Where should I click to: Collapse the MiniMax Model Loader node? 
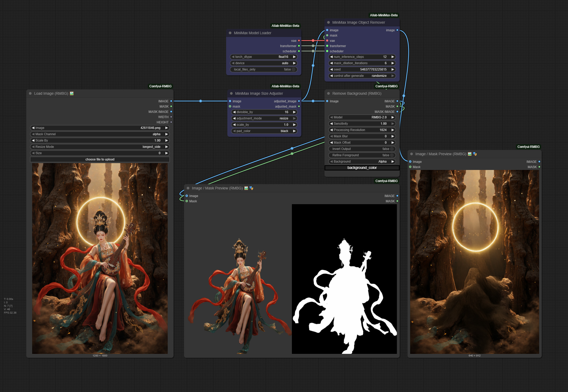[x=231, y=33]
